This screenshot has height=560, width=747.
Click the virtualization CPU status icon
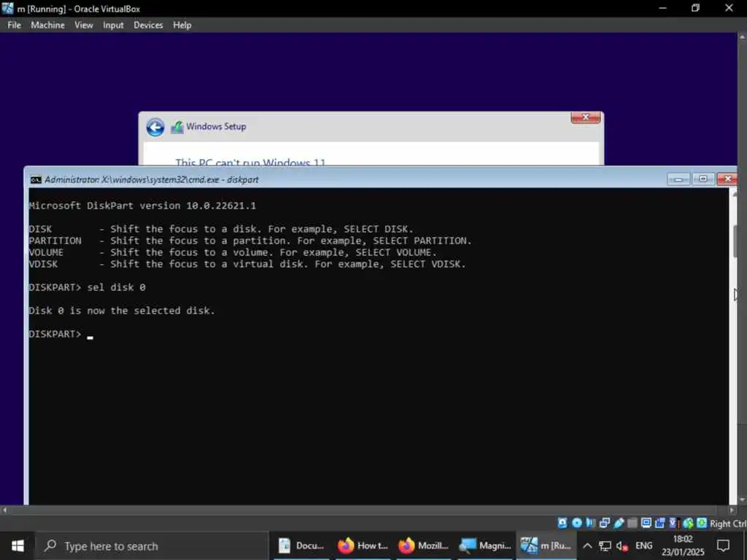(673, 523)
